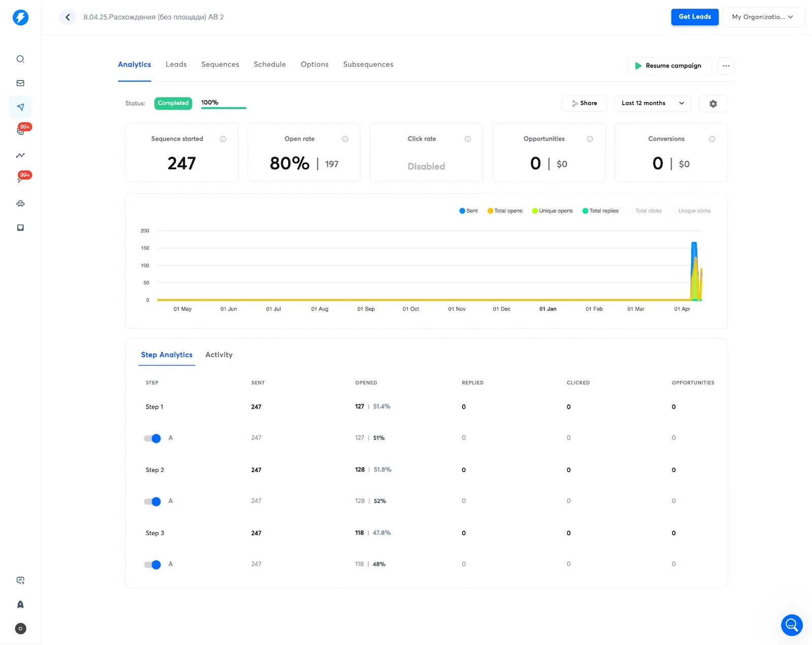The height and width of the screenshot is (645, 812).
Task: Switch to the Leads tab
Action: tap(176, 64)
